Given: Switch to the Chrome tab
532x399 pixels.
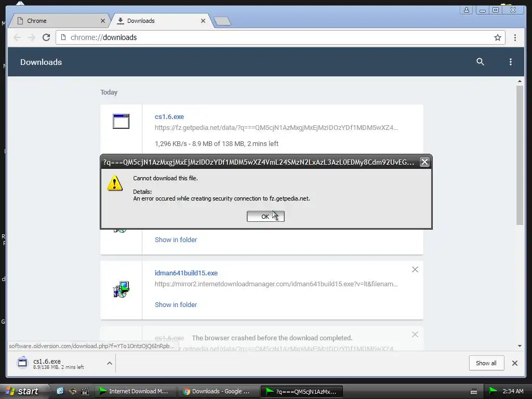Looking at the screenshot, I should click(58, 21).
